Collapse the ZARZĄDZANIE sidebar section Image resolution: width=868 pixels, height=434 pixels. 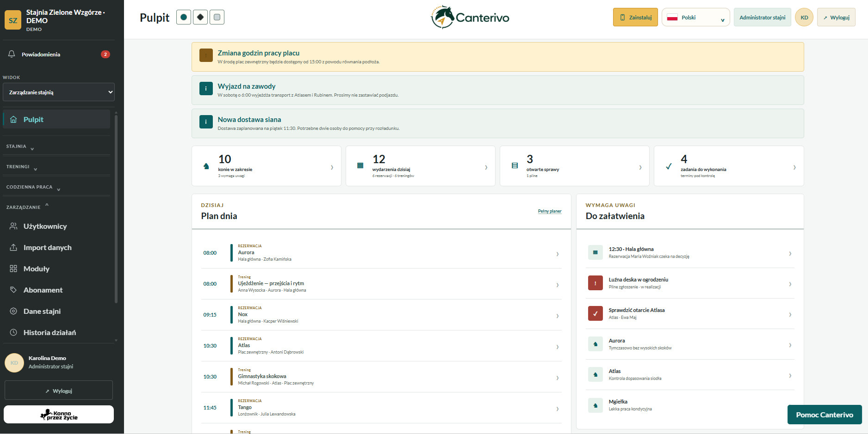[56, 207]
